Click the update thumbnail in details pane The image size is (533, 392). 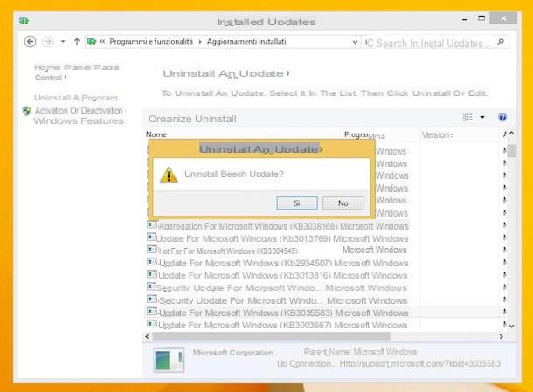[x=169, y=361]
